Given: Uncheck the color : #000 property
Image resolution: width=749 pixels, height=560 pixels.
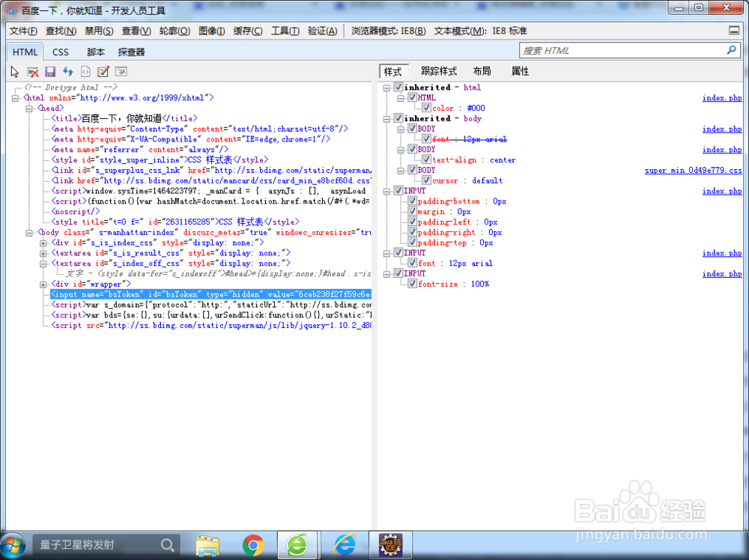Looking at the screenshot, I should coord(427,108).
